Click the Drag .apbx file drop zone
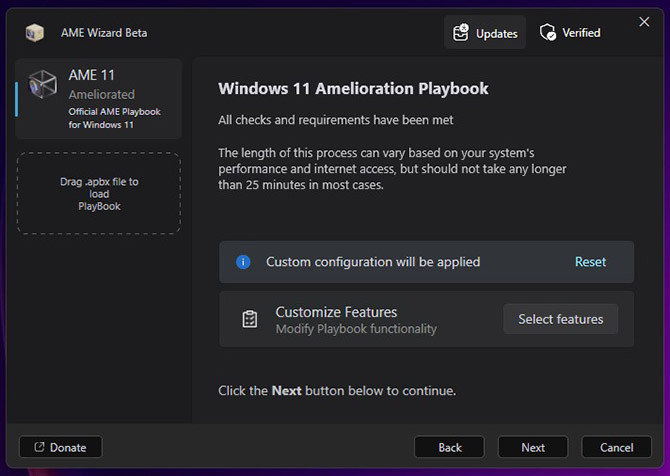The width and height of the screenshot is (670, 476). [x=99, y=194]
